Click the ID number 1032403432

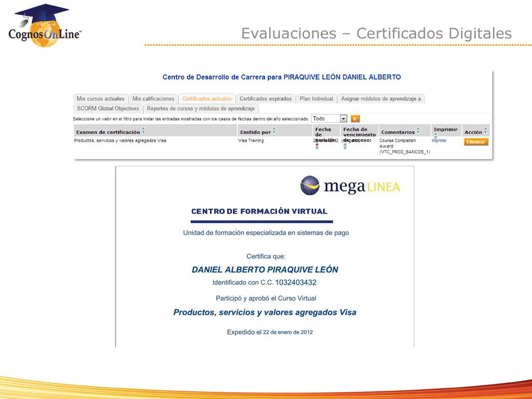[x=296, y=282]
